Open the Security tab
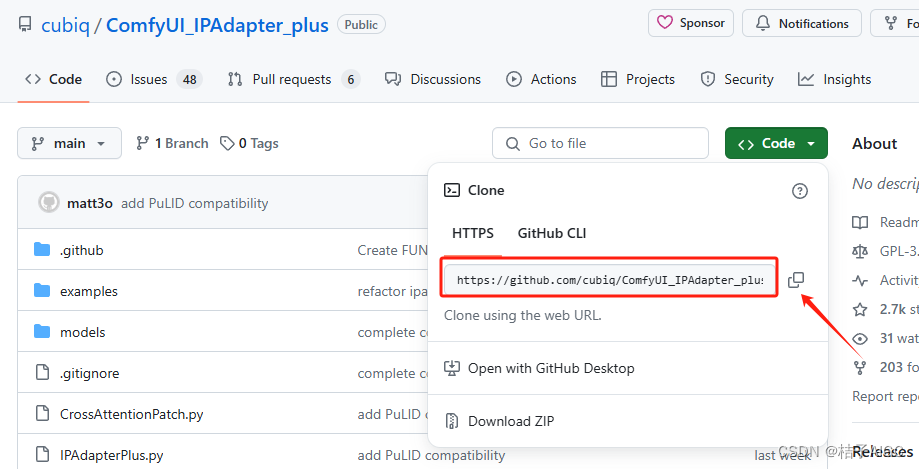Screen dimensions: 919x469 pos(737,79)
